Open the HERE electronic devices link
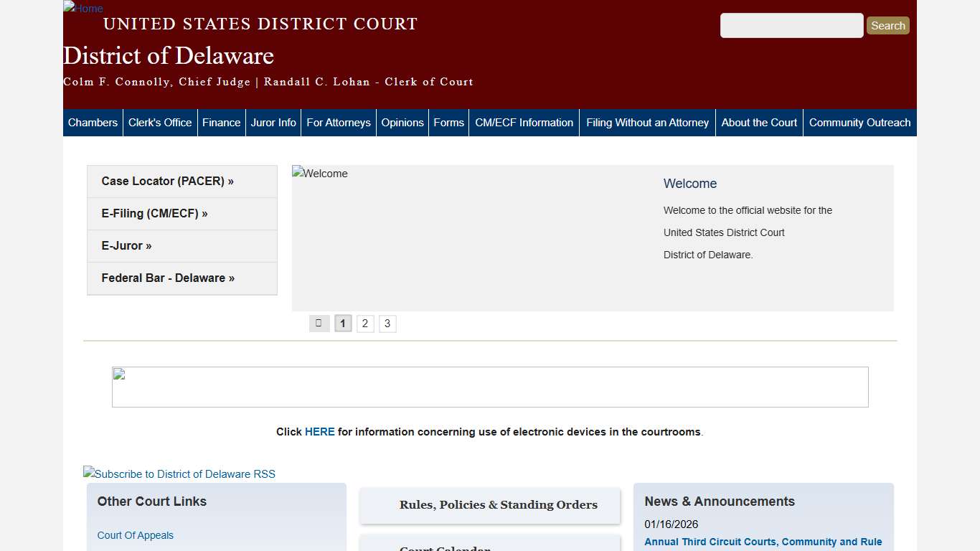 320,431
